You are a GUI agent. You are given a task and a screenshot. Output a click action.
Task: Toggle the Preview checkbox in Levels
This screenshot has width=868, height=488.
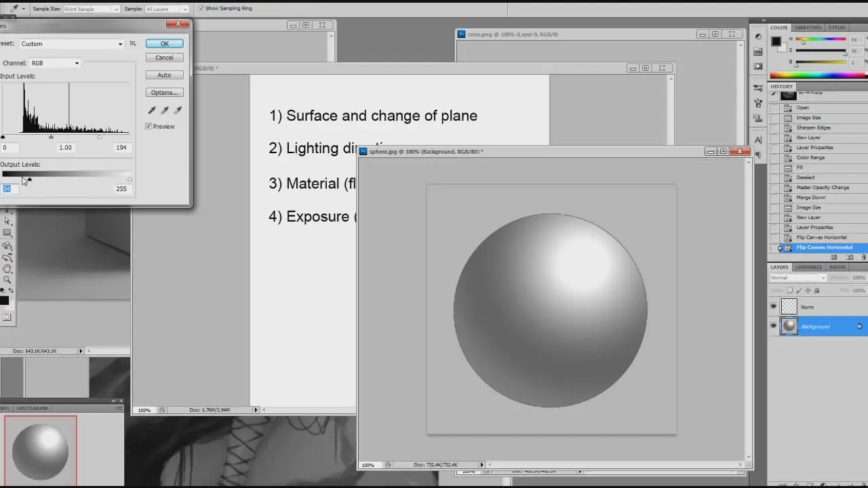[149, 126]
